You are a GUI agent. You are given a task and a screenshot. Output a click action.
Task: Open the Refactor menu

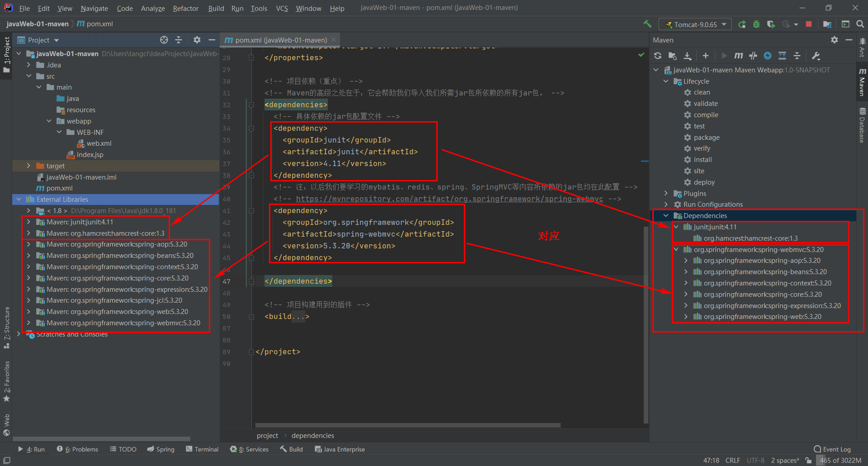click(185, 8)
